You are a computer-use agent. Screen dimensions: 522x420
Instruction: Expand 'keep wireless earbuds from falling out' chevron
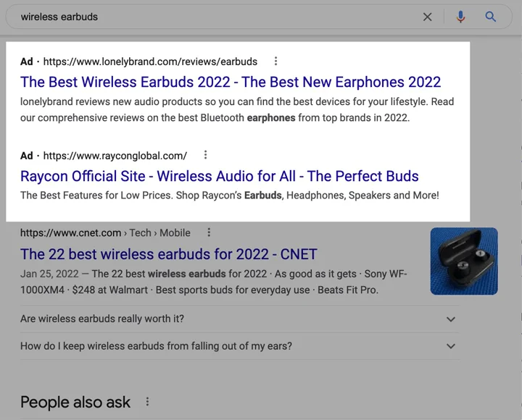451,346
